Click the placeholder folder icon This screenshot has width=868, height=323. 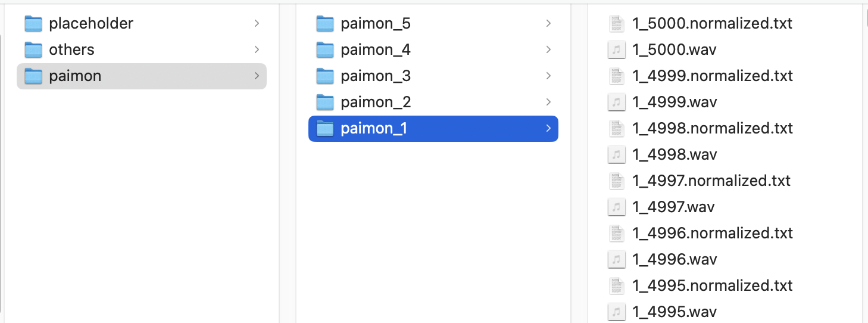point(33,24)
